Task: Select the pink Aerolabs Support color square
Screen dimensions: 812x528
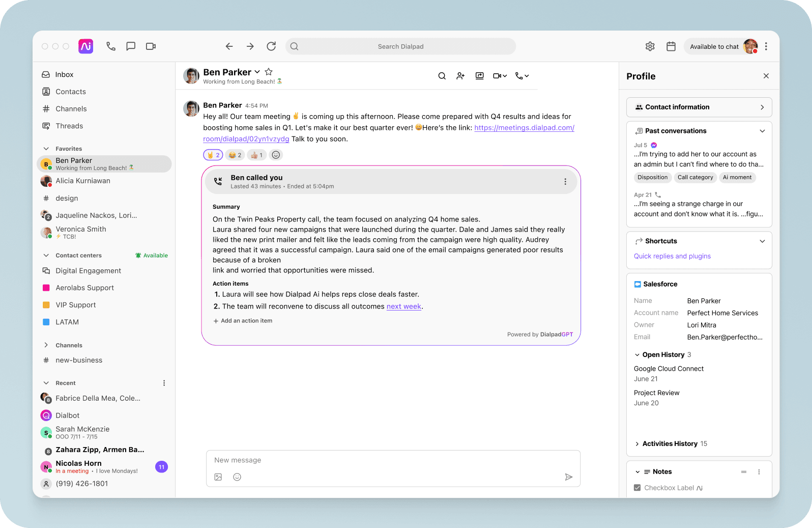Action: [46, 288]
